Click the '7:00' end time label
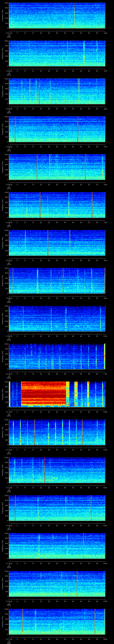The height and width of the screenshot is (644, 114). click(105, 223)
